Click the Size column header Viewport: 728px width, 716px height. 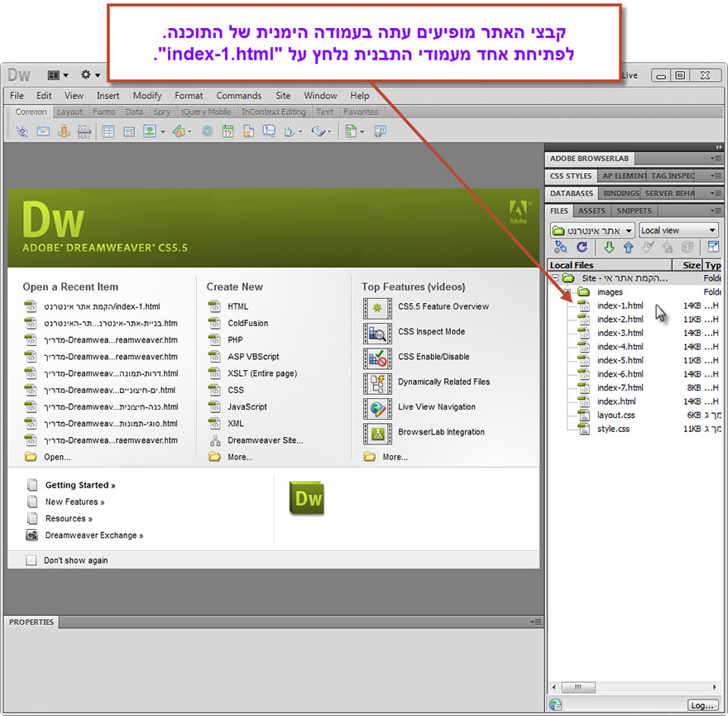click(x=688, y=266)
